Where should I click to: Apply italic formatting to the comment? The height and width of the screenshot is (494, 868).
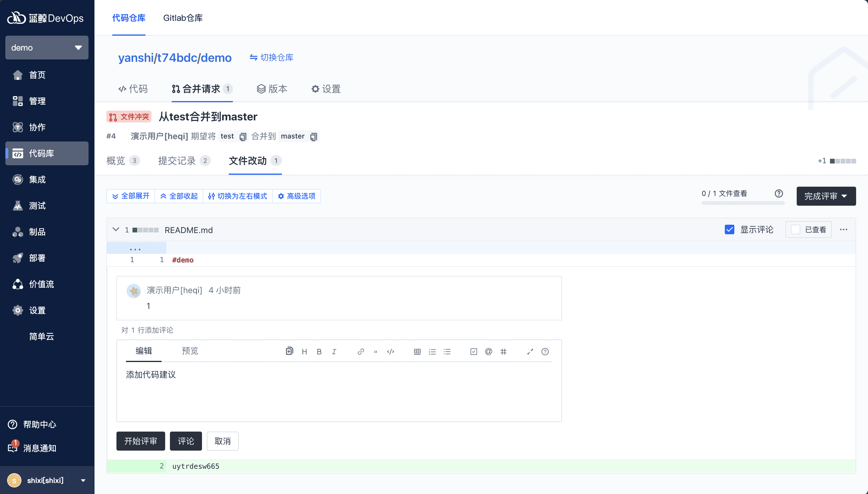(334, 352)
